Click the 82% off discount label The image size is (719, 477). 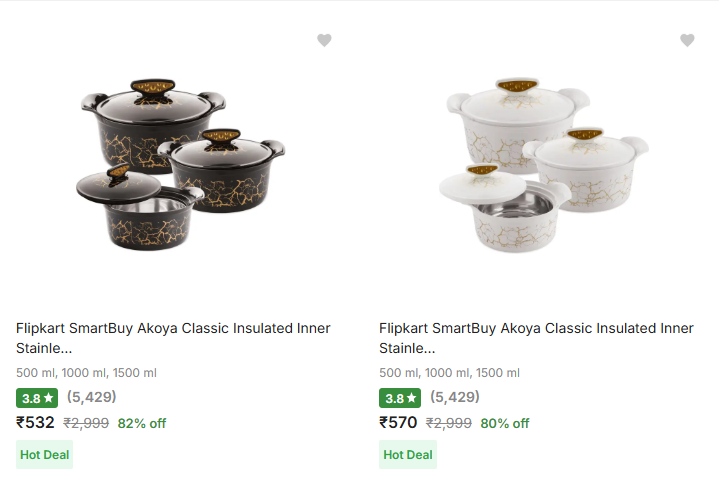pyautogui.click(x=142, y=423)
